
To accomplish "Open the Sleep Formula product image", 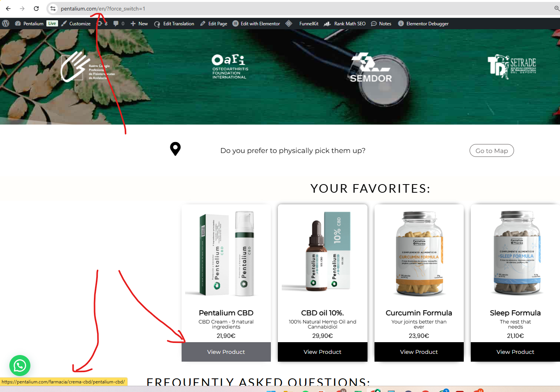I will pos(516,253).
